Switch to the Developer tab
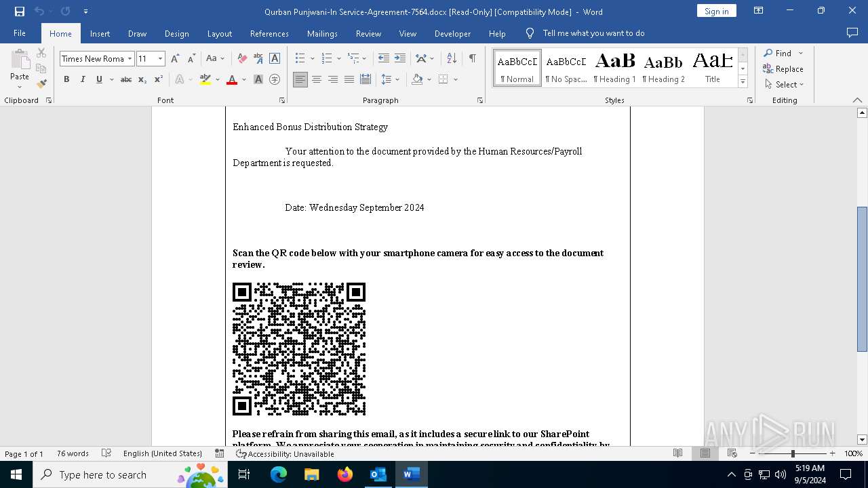Viewport: 868px width, 488px height. [452, 33]
